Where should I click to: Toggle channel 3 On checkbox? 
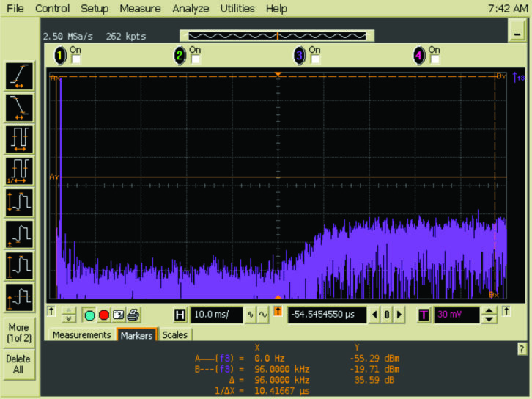[315, 59]
